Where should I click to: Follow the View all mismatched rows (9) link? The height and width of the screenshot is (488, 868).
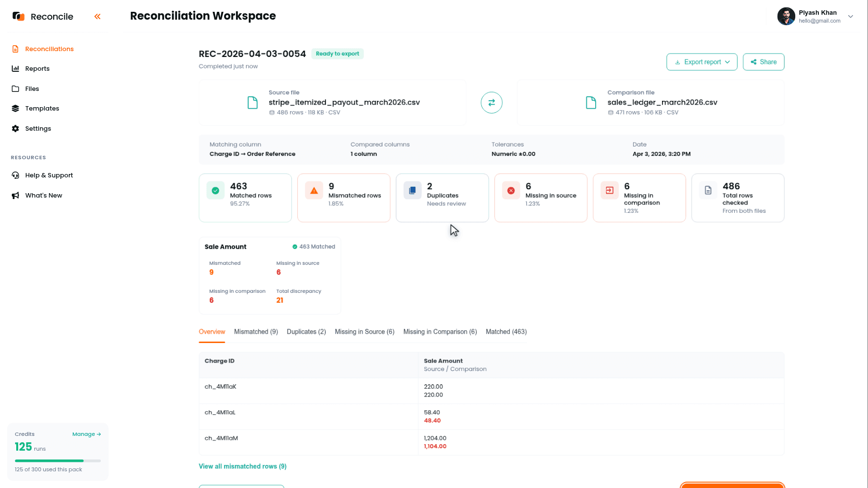point(242,466)
